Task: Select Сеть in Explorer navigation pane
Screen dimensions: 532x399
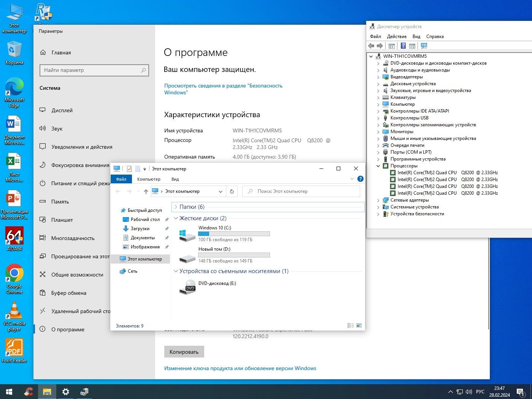Action: [x=132, y=271]
